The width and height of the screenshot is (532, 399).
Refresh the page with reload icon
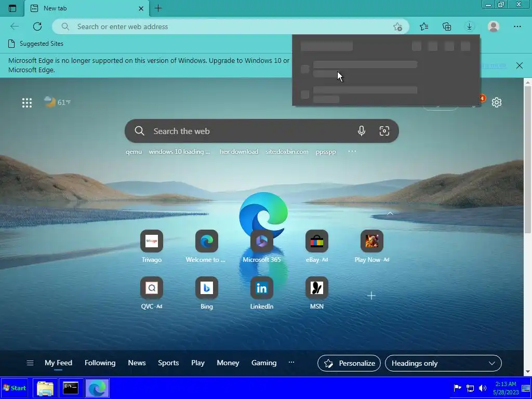(x=37, y=26)
